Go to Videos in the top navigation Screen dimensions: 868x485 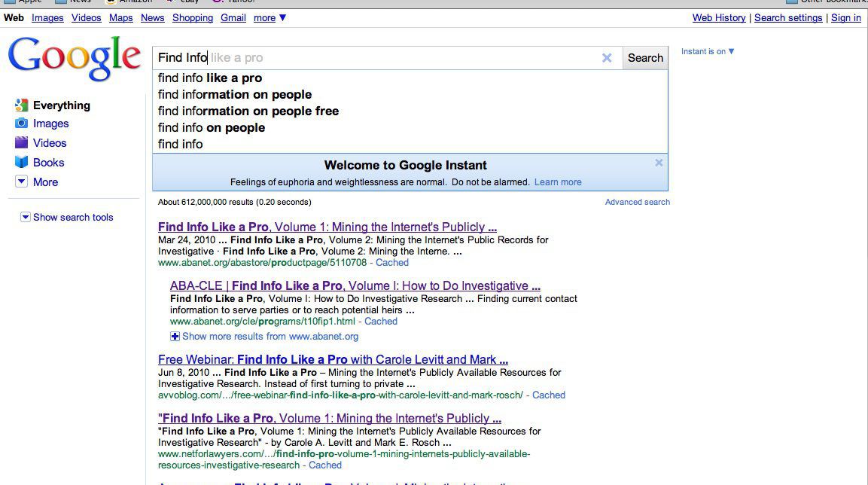[x=87, y=18]
